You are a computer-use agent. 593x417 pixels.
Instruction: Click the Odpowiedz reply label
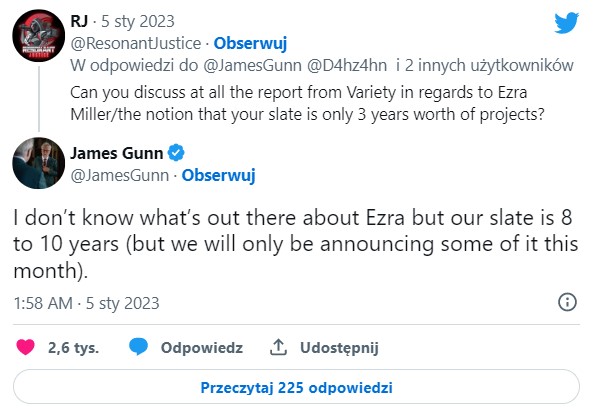click(x=202, y=347)
